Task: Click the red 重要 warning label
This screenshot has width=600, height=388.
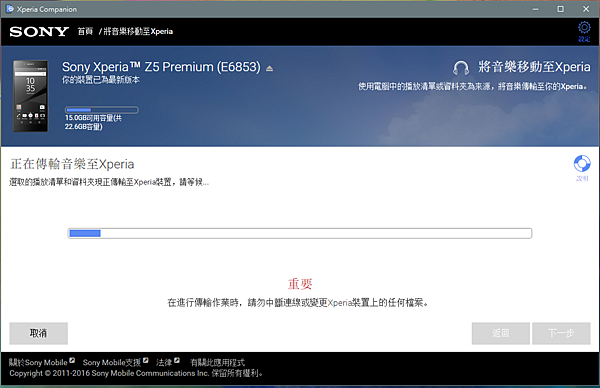Action: coord(300,284)
